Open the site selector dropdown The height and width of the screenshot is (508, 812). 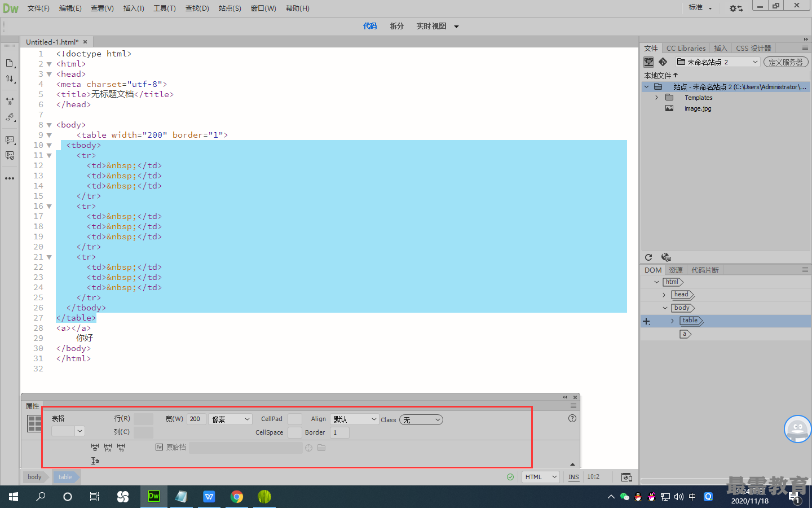pos(718,62)
